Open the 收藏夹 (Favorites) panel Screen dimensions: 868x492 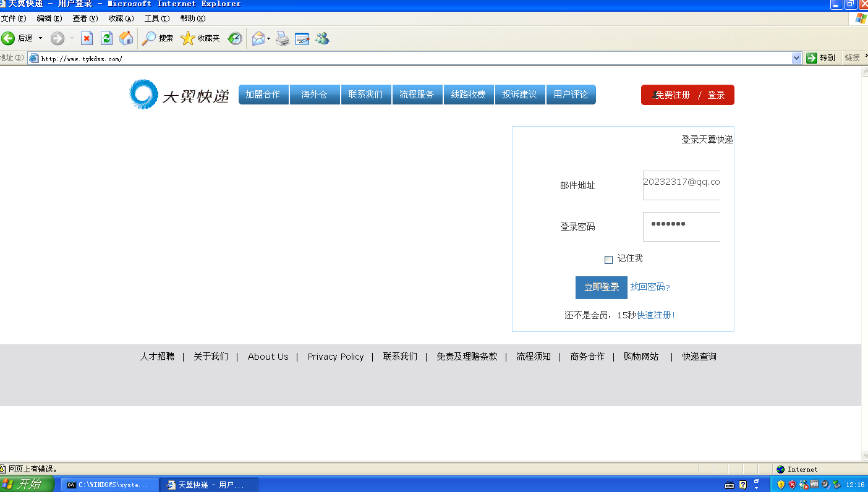point(200,38)
